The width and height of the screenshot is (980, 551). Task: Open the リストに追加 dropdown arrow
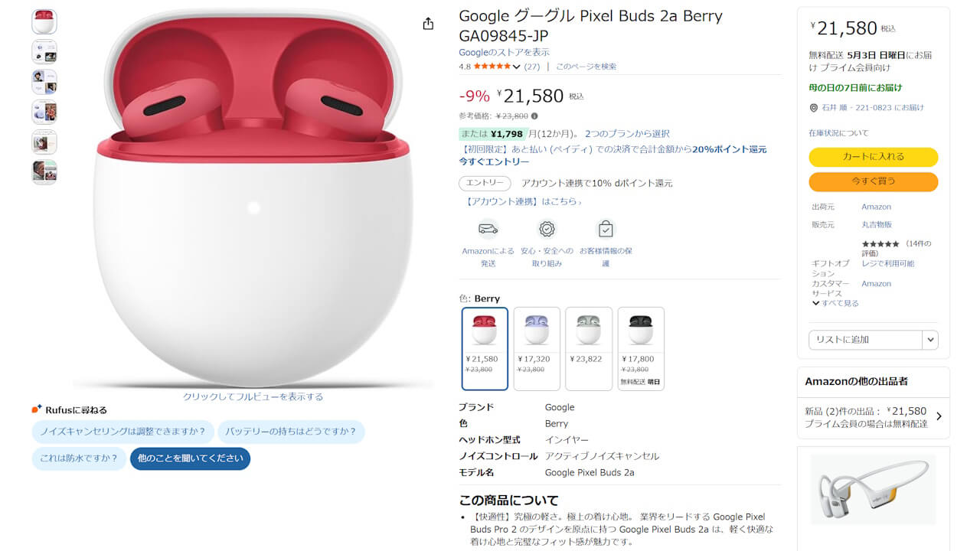point(929,340)
